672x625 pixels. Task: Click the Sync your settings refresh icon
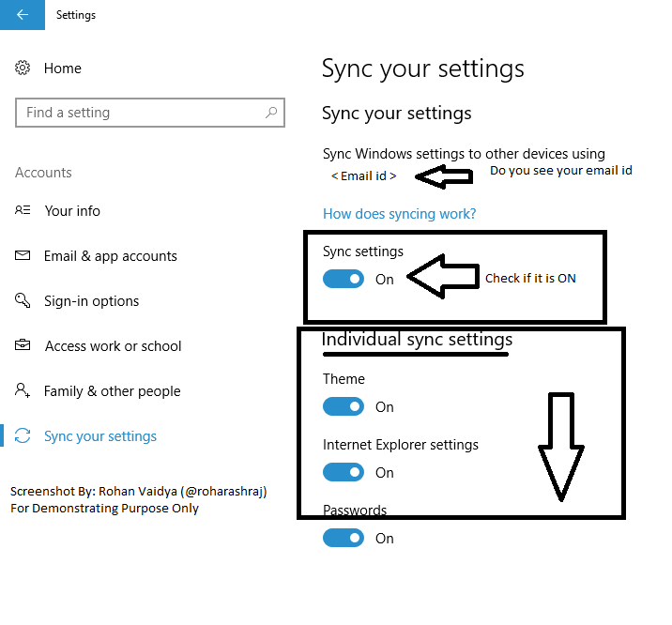23,435
